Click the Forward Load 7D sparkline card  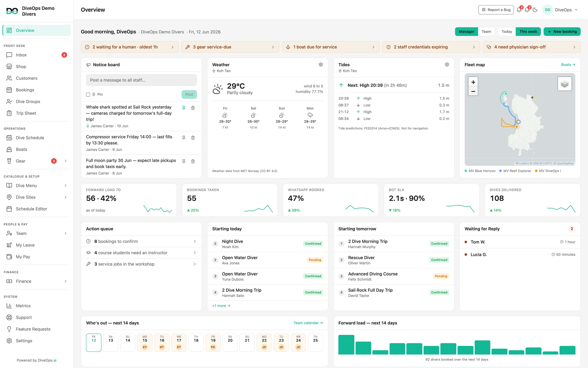[x=129, y=200]
